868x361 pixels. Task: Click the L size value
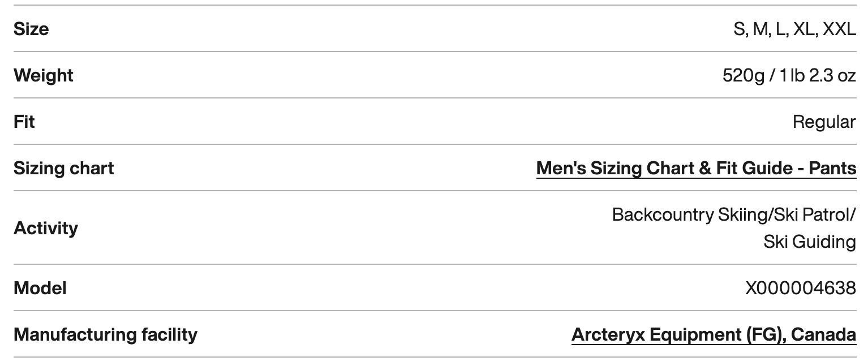point(780,29)
